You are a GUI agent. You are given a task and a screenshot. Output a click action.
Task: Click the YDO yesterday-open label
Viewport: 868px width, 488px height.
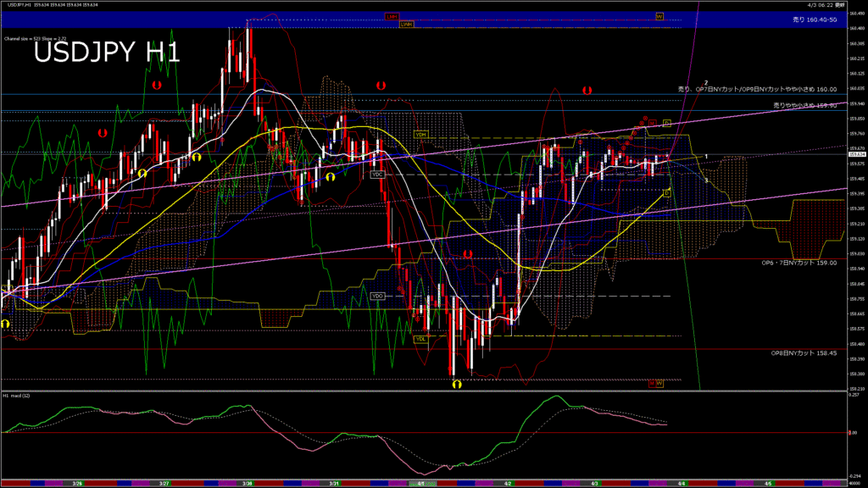point(378,296)
